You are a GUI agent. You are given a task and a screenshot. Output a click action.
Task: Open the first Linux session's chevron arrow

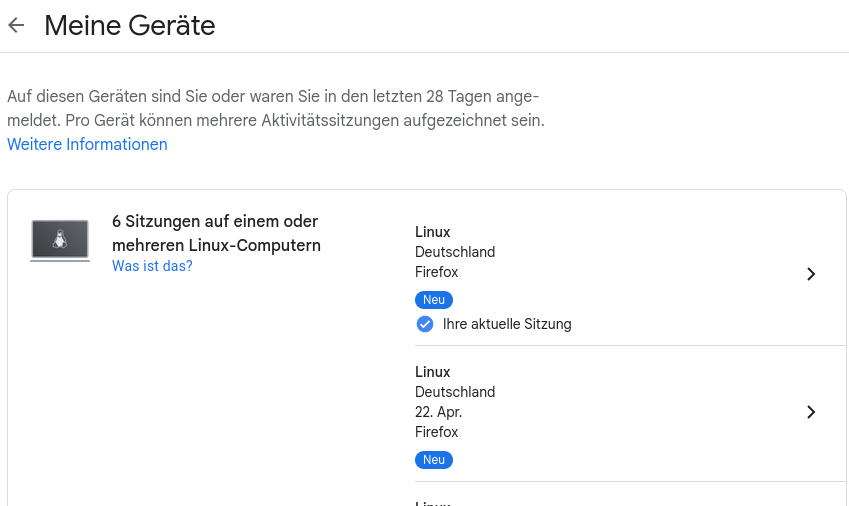tap(811, 274)
